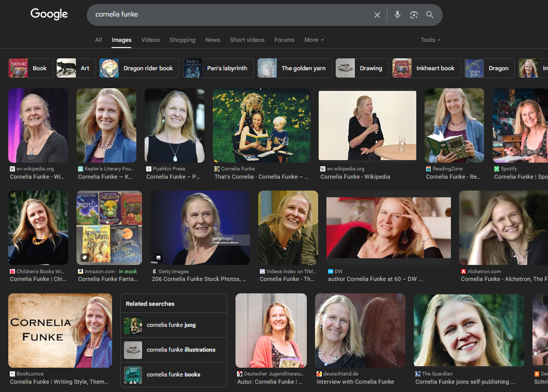Open Kepler's Literary Foundation image result
548x392 pixels.
point(106,126)
